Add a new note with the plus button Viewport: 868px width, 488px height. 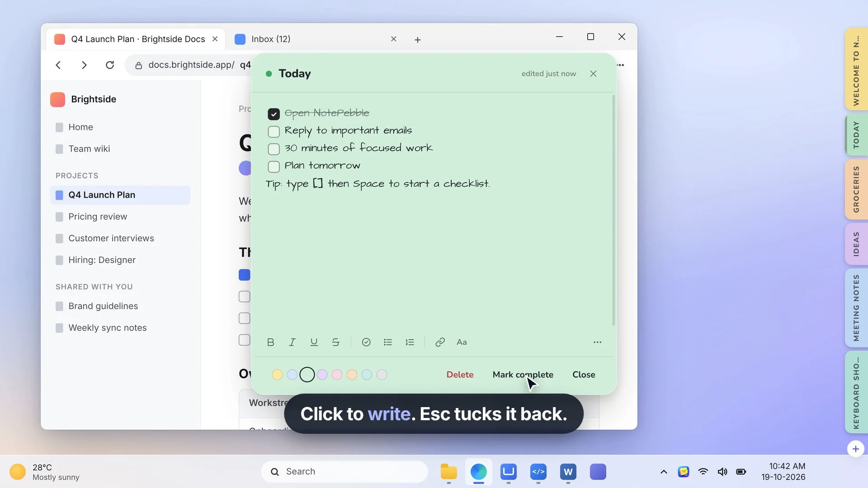[855, 449]
